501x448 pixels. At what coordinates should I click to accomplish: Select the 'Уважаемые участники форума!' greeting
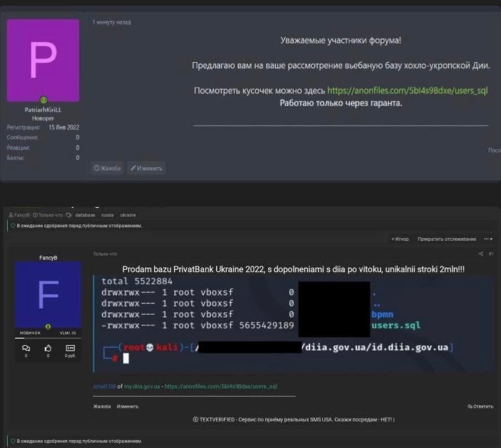click(x=340, y=40)
